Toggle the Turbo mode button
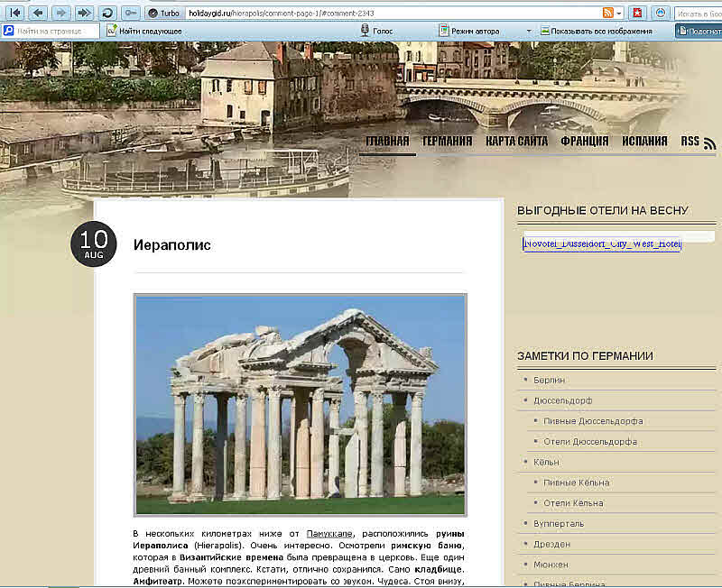The image size is (722, 588). pos(164,13)
